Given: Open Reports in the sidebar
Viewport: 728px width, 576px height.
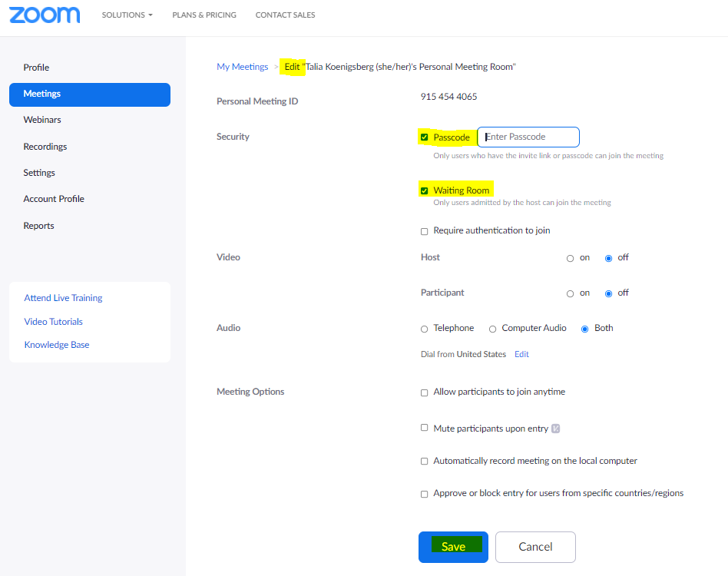Looking at the screenshot, I should point(38,226).
